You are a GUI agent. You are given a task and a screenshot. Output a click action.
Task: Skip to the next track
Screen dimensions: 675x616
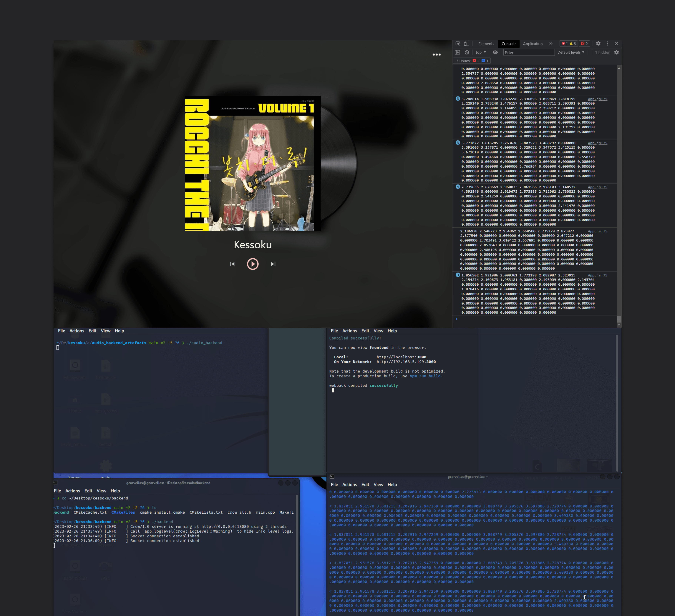pyautogui.click(x=273, y=264)
